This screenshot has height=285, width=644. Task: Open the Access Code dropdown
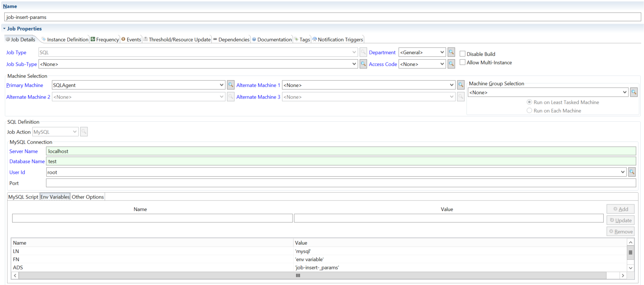point(442,64)
